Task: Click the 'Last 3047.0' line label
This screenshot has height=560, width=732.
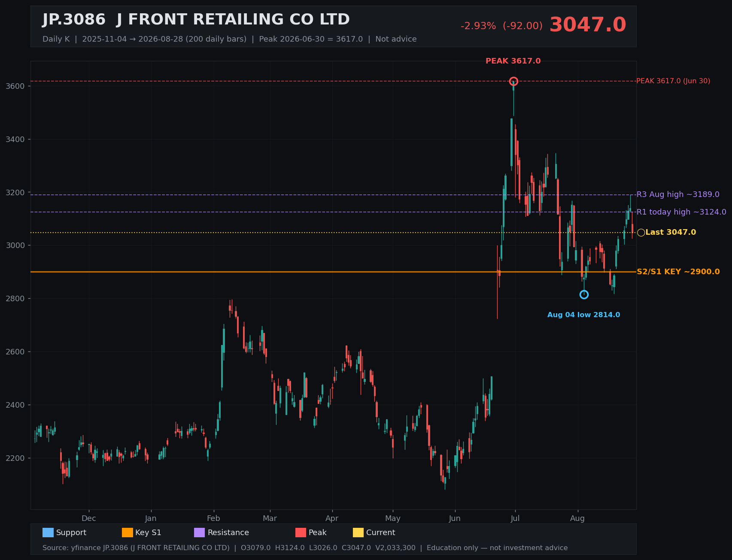Action: coord(671,233)
